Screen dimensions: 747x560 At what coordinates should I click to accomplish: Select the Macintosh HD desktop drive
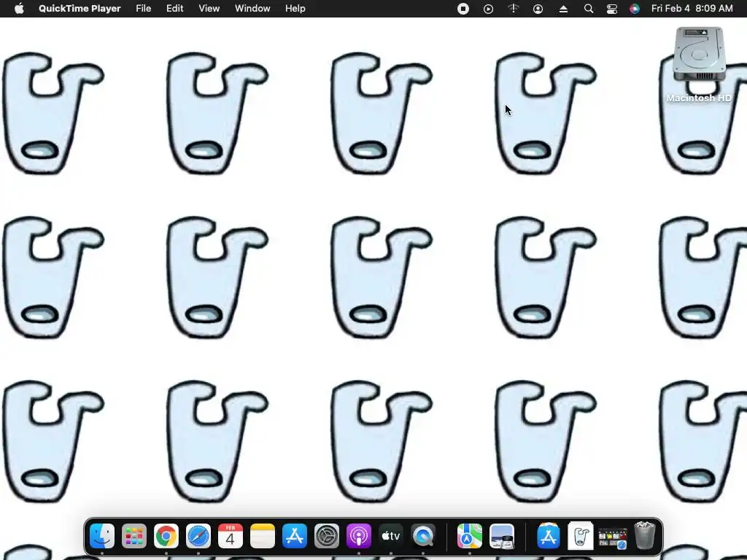699,65
